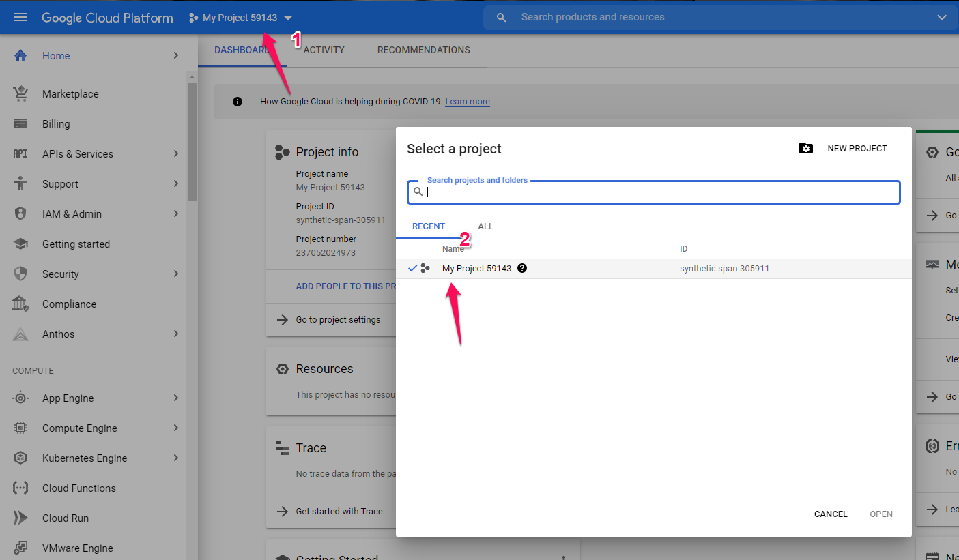Viewport: 959px width, 560px height.
Task: Click the Kubernetes Engine icon
Action: tap(20, 458)
